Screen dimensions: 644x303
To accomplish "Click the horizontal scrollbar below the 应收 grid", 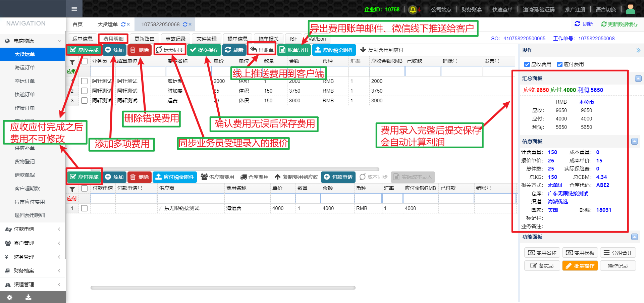I will point(235,169).
